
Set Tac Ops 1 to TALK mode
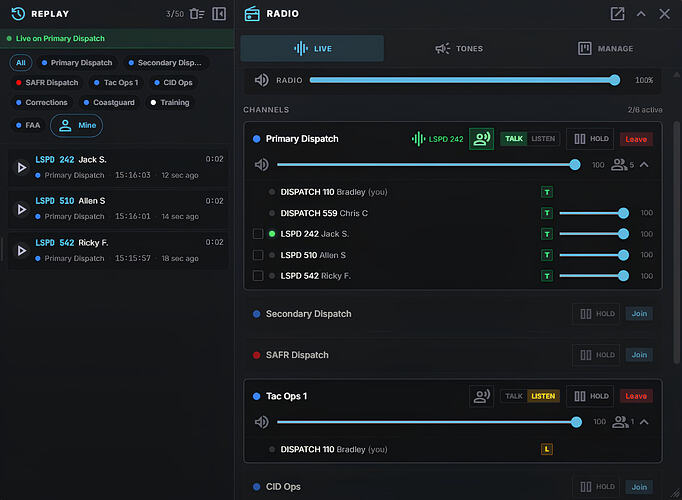pyautogui.click(x=514, y=396)
